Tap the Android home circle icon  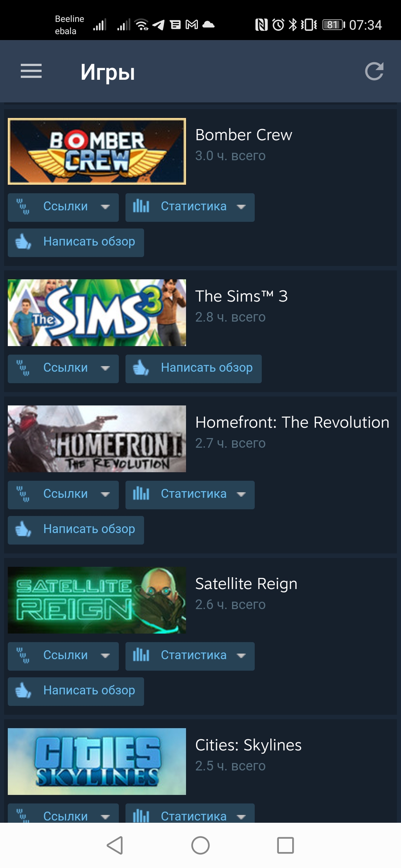pos(200,845)
